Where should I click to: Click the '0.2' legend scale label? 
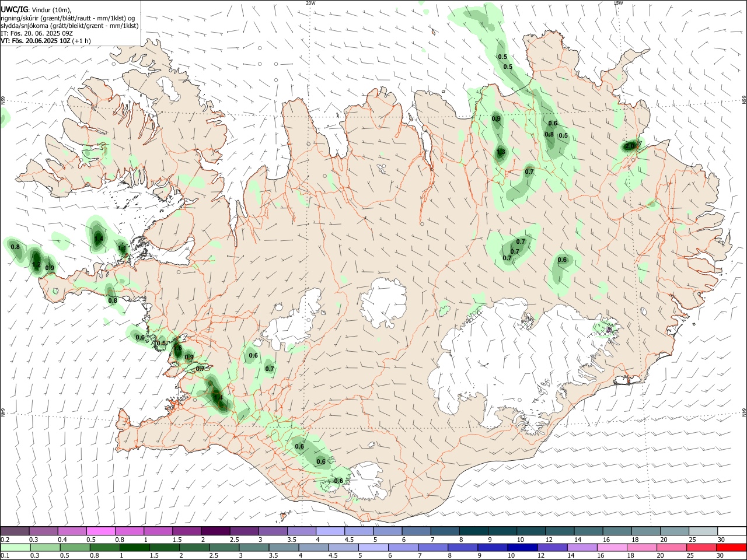coord(5,540)
